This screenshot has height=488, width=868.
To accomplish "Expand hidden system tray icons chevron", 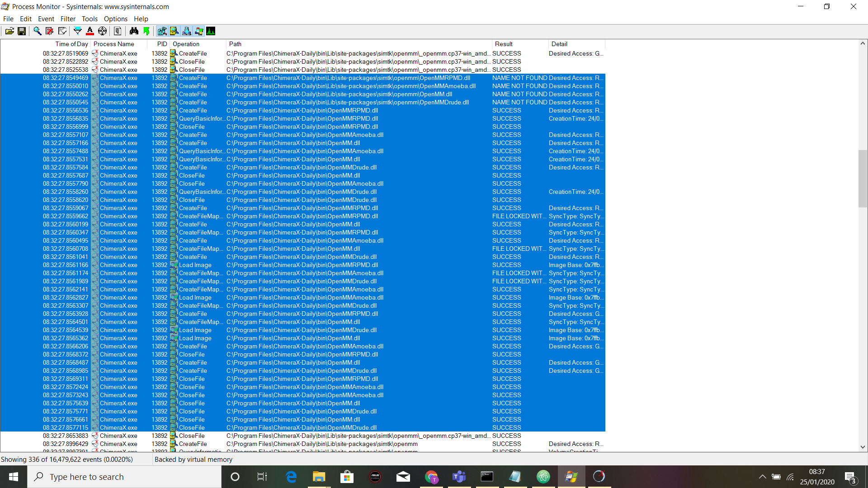I will click(x=762, y=477).
